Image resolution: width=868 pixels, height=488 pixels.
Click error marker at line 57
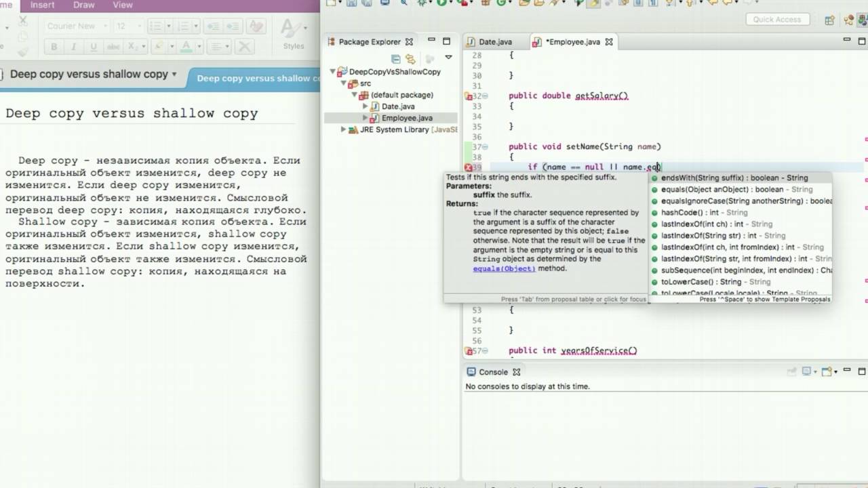468,351
